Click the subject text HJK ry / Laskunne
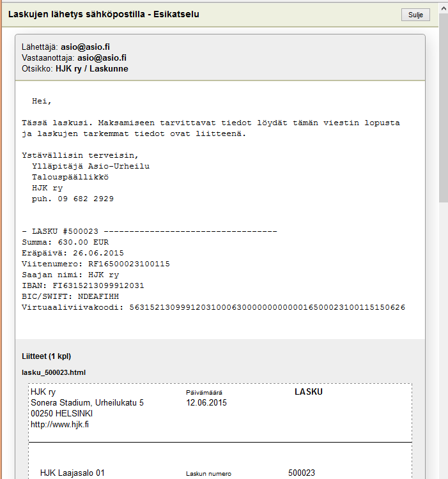Screen dimensions: 448x479 (91, 69)
